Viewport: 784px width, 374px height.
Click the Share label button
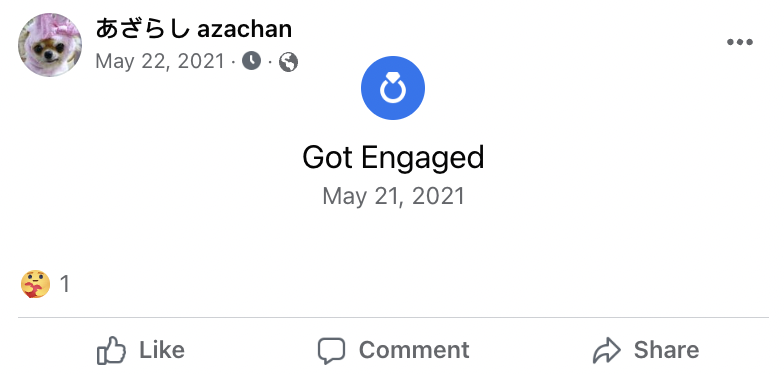666,350
